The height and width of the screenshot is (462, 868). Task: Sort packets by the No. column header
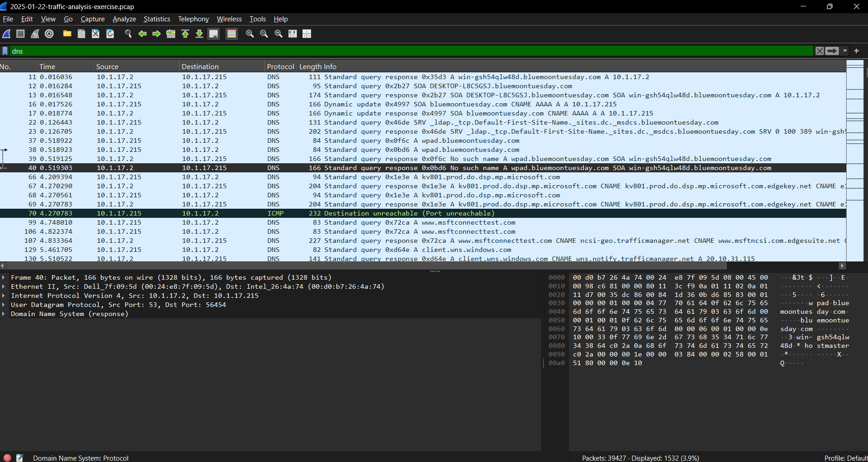(x=18, y=66)
